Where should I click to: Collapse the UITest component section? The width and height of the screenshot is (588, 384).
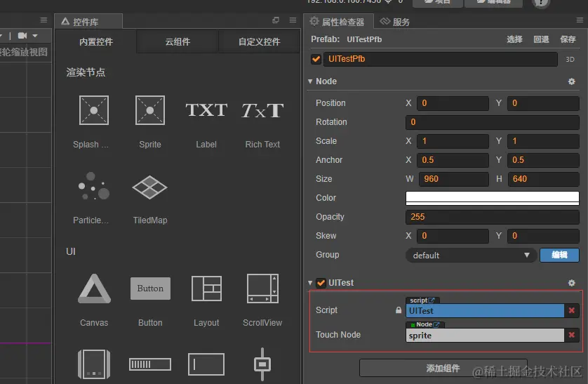click(x=310, y=283)
